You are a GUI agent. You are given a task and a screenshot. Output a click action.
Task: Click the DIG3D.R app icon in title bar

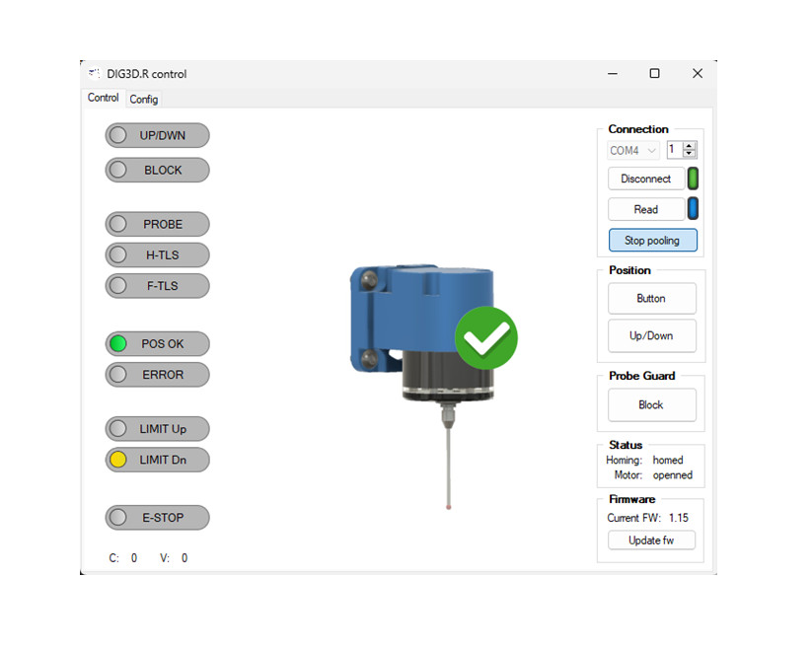coord(94,74)
